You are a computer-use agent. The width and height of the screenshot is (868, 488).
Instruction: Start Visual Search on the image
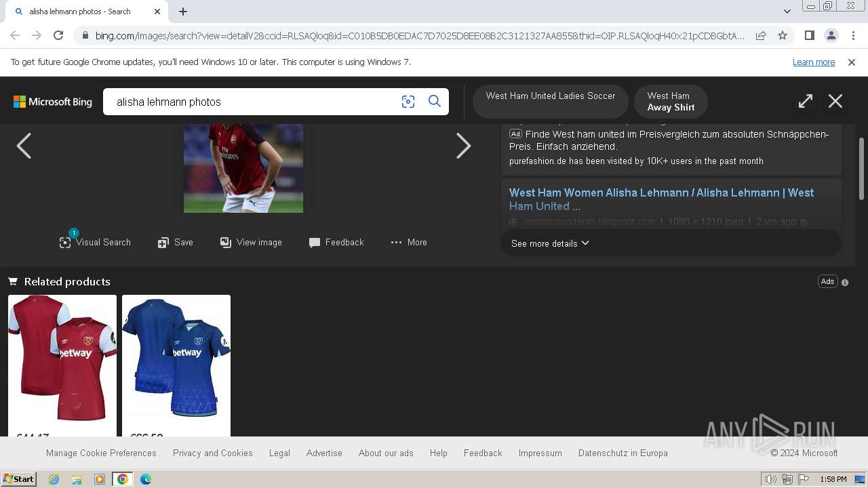95,242
